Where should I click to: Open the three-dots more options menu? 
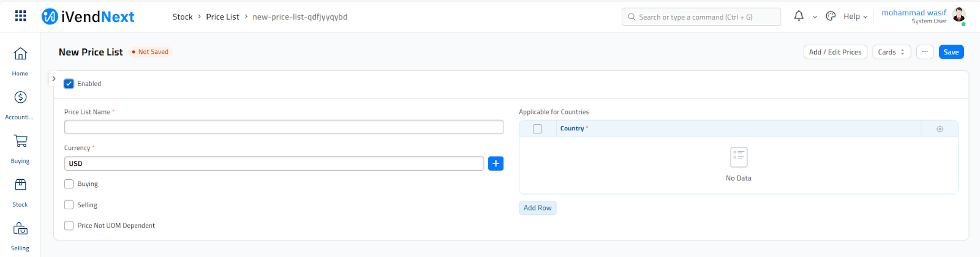pos(925,52)
